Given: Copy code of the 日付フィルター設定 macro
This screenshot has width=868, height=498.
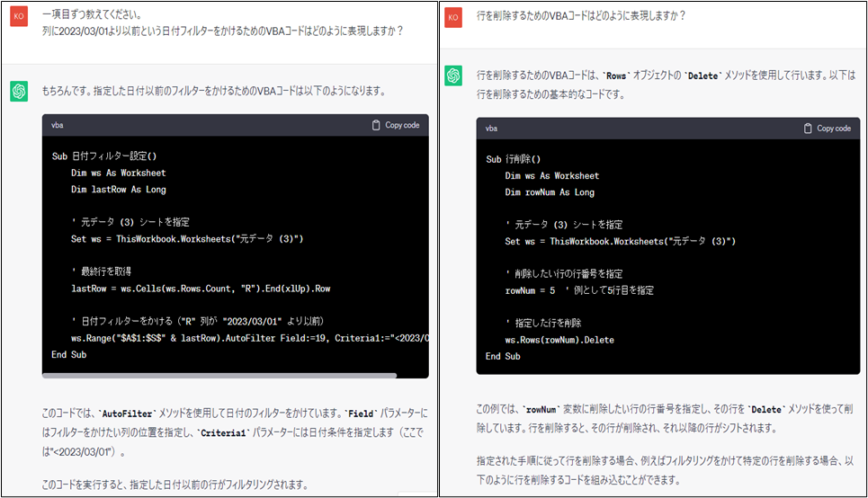Looking at the screenshot, I should pyautogui.click(x=396, y=125).
